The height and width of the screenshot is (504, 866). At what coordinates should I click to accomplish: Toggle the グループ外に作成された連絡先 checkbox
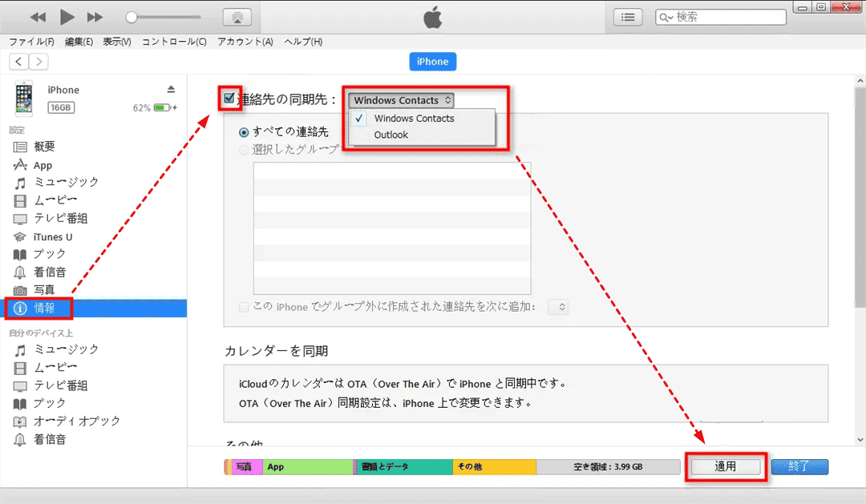[x=244, y=307]
